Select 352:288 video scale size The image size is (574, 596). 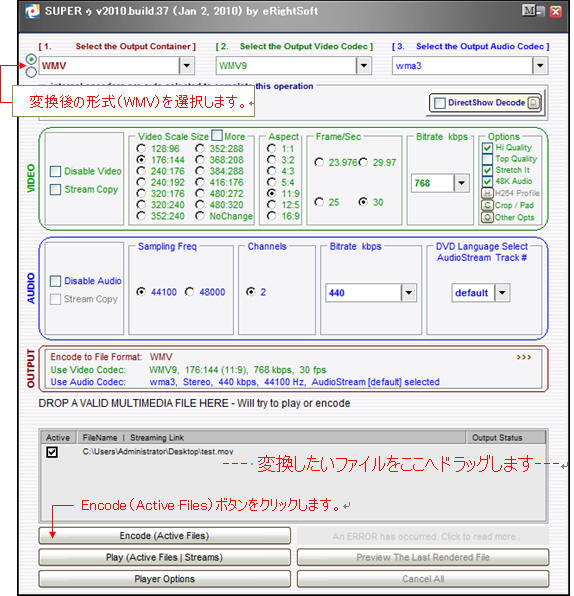(200, 149)
